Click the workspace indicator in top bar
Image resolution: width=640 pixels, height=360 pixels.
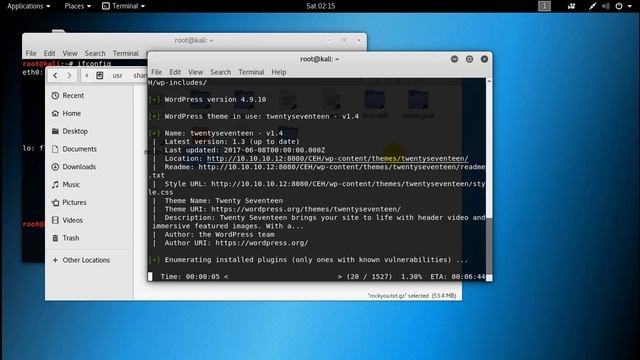(x=544, y=6)
